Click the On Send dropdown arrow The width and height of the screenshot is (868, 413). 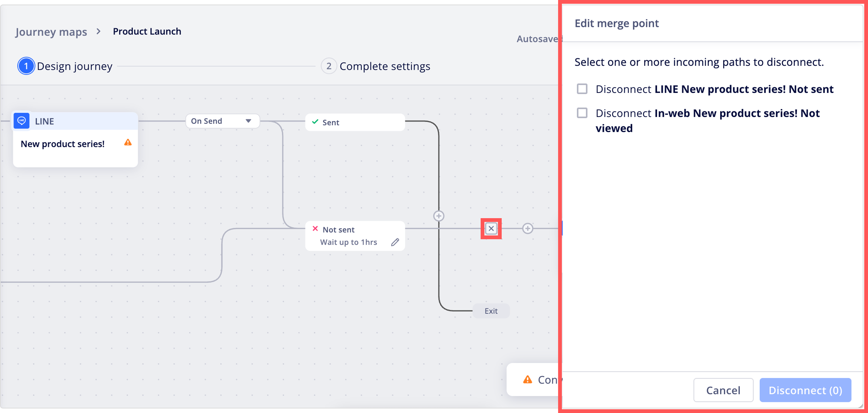tap(248, 121)
